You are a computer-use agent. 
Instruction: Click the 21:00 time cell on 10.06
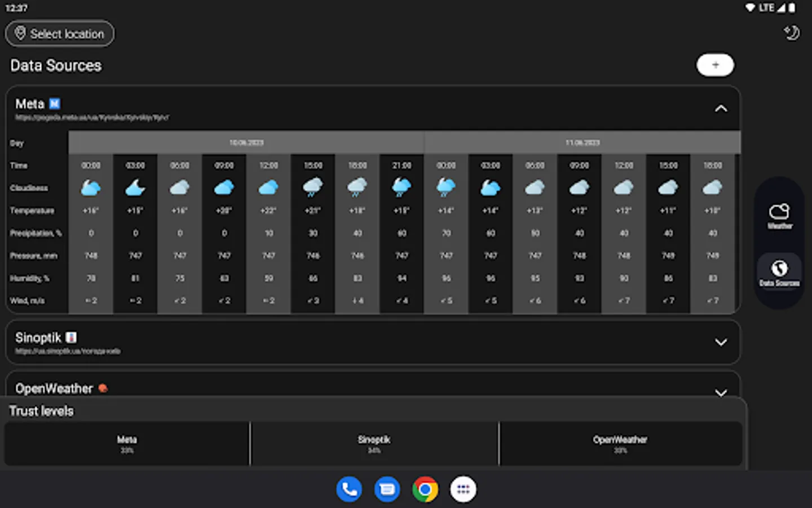click(x=401, y=165)
